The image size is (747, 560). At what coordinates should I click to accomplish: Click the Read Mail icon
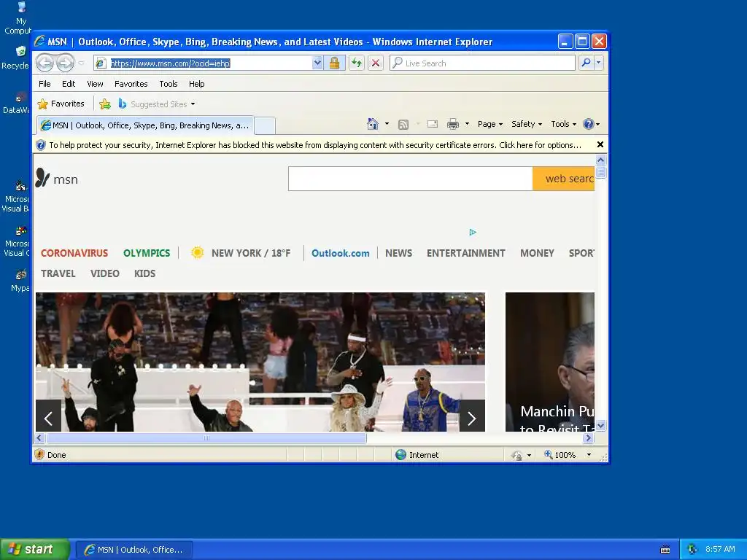tap(432, 124)
